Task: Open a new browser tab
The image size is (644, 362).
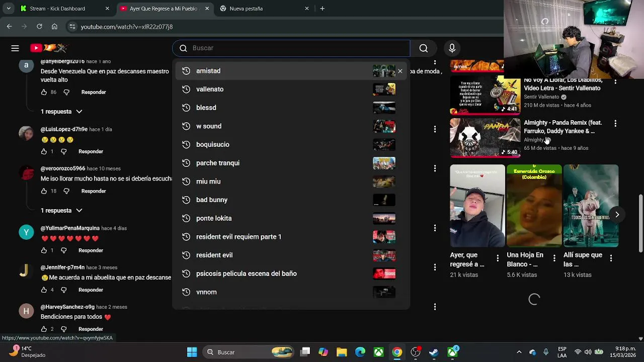Action: coord(322,9)
